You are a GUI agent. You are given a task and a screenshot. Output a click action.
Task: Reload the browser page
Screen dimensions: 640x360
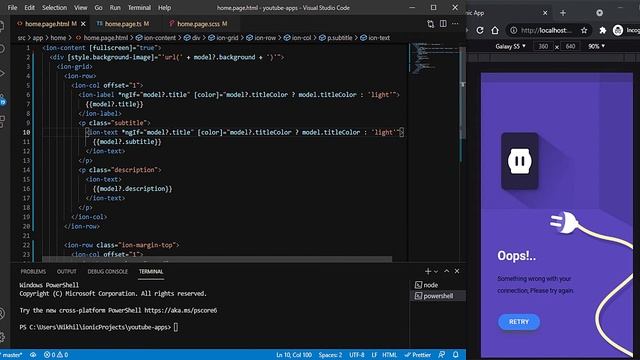tap(480, 30)
